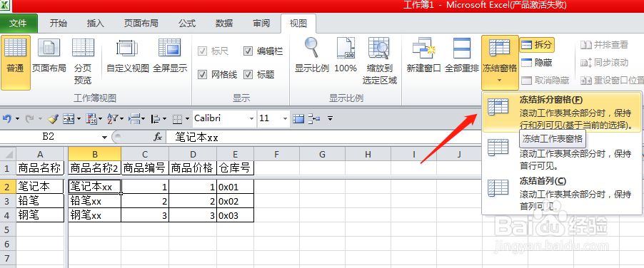
Task: Open the customize quick access toolbar arrow
Action: pyautogui.click(x=330, y=119)
